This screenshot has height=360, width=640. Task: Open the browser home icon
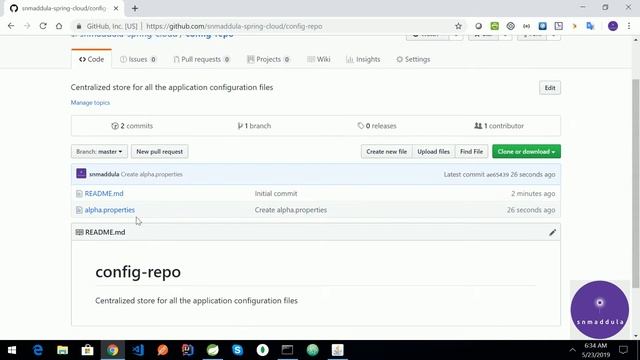[59, 26]
